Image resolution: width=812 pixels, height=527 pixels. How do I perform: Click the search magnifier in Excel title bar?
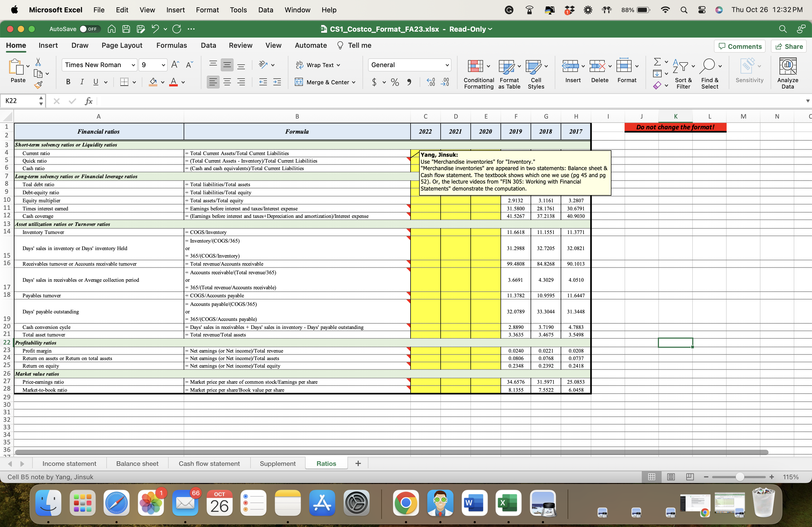pos(783,29)
